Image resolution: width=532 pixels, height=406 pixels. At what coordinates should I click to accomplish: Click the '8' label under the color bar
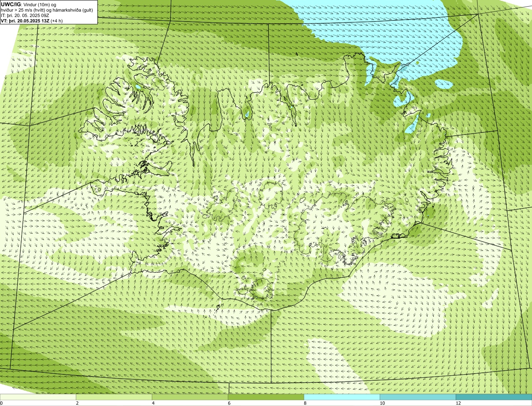coord(305,403)
